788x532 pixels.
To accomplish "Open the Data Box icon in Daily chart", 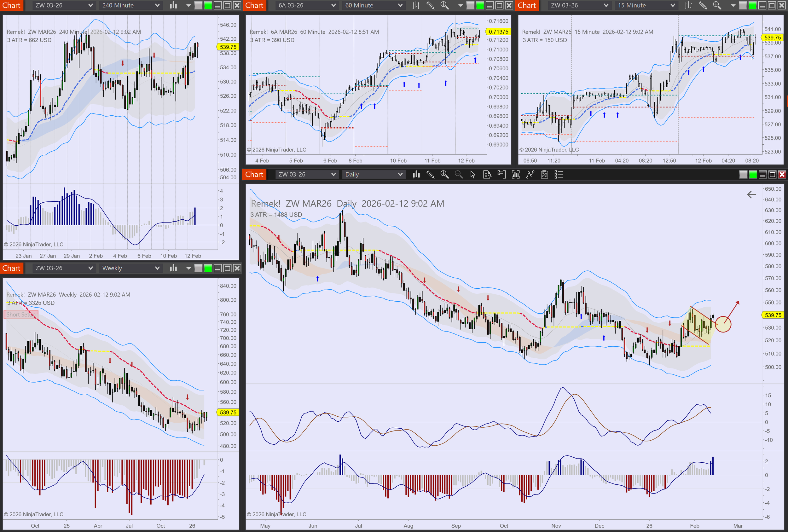I will 487,175.
